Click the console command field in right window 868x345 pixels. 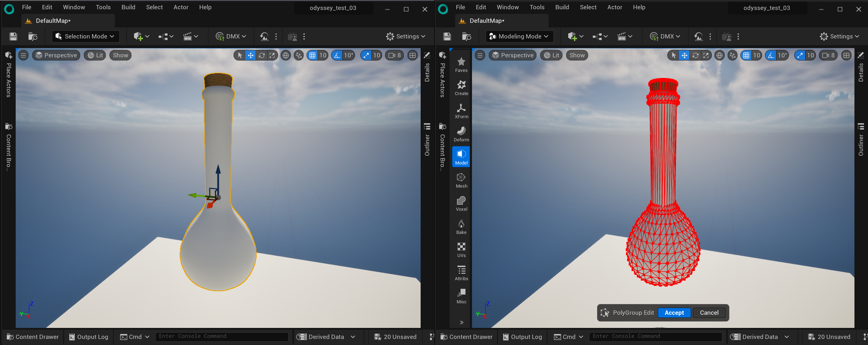[x=655, y=336]
